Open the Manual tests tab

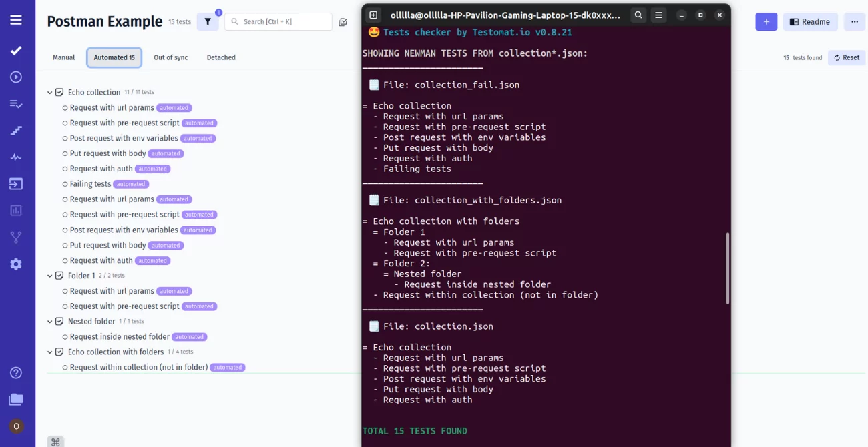coord(63,57)
